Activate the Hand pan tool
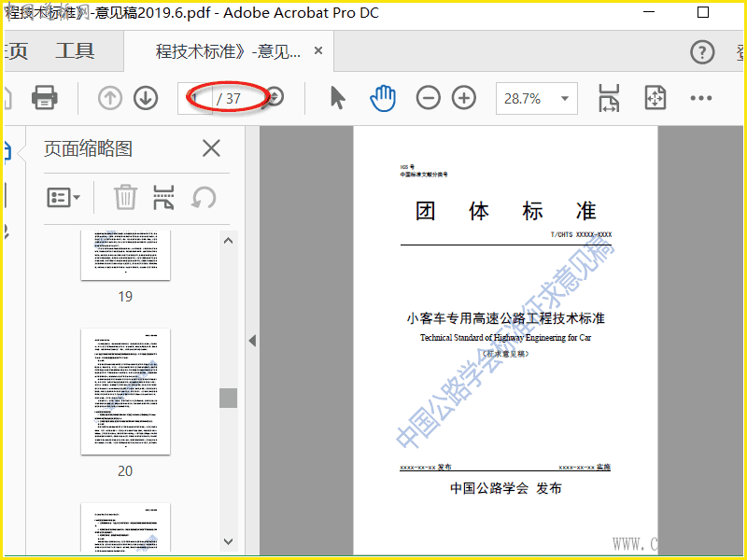Image resolution: width=747 pixels, height=560 pixels. click(x=383, y=98)
